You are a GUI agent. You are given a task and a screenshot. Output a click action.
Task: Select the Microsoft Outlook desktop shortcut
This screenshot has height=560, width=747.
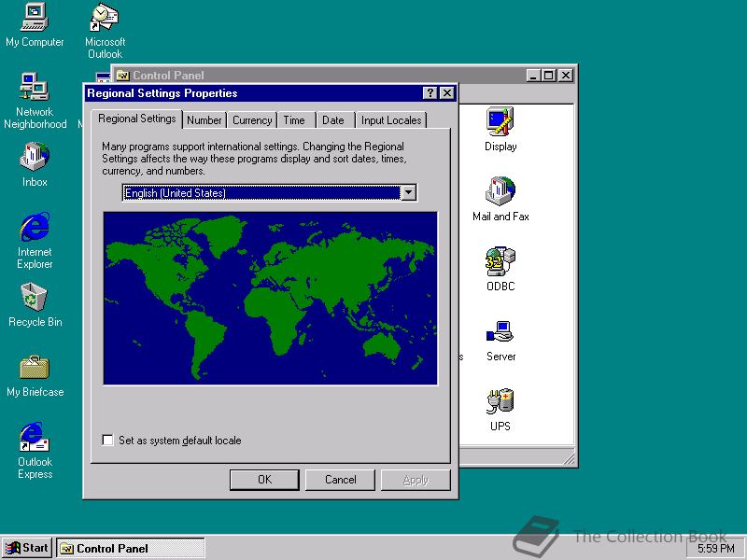tap(105, 30)
